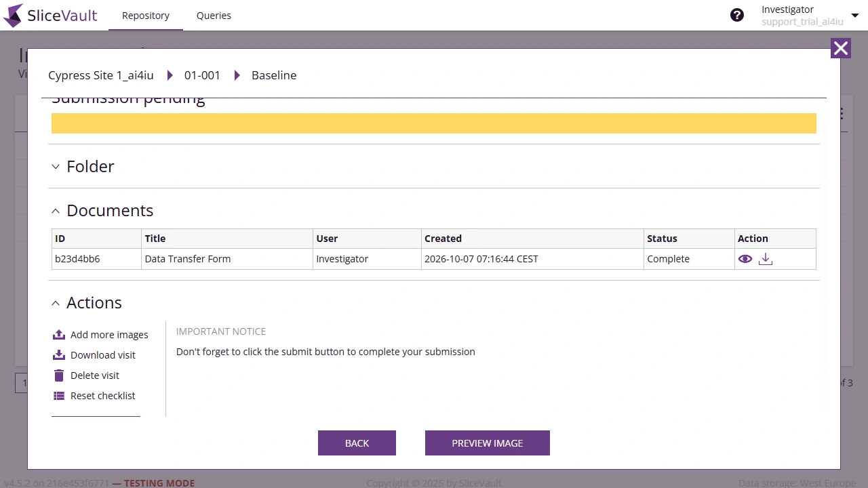Screen dimensions: 868x488
Task: Select the Delete visit link
Action: point(95,375)
